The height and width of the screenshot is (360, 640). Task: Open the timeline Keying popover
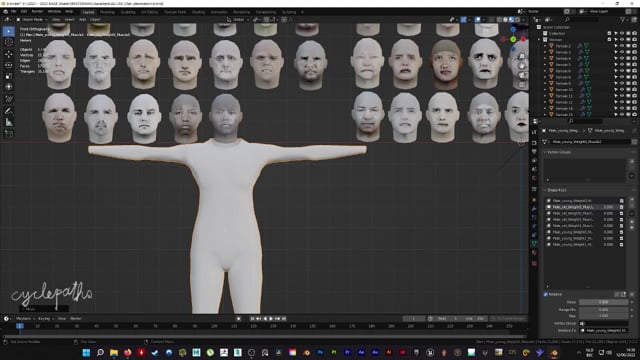(45, 319)
